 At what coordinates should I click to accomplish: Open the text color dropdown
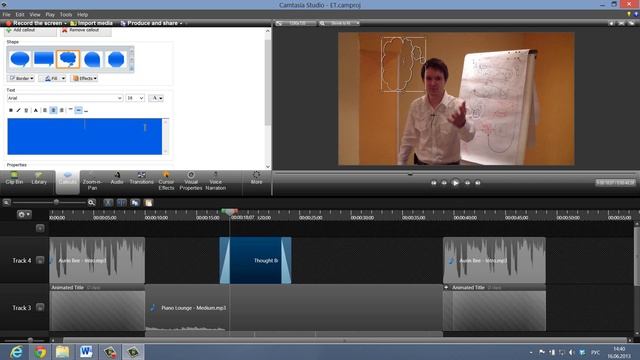(x=156, y=98)
